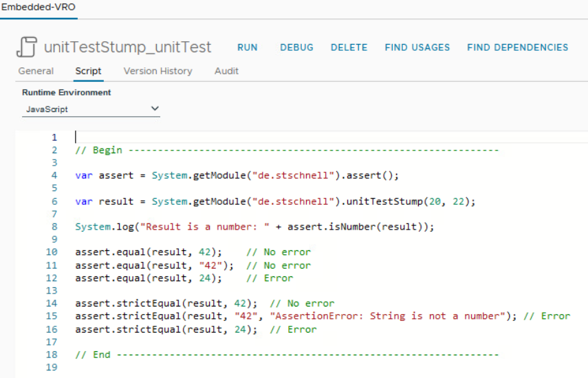Place cursor on empty code line 1
This screenshot has width=588, height=378.
[330, 137]
